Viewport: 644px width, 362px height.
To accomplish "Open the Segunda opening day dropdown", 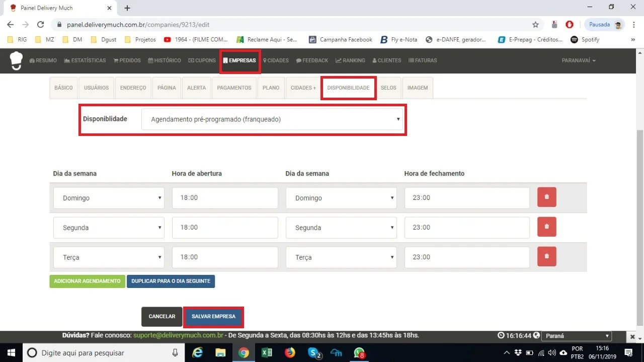I will pyautogui.click(x=109, y=228).
